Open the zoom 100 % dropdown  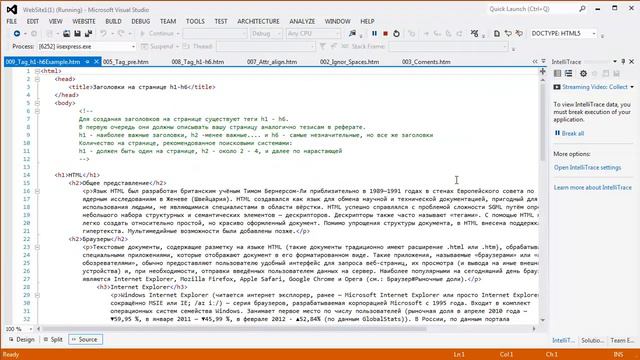pos(30,329)
